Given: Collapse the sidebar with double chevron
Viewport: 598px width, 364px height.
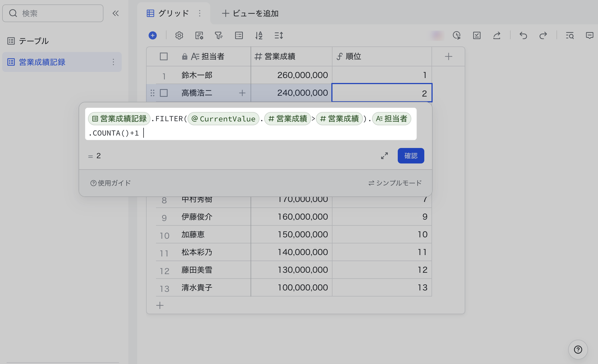Looking at the screenshot, I should coord(116,13).
